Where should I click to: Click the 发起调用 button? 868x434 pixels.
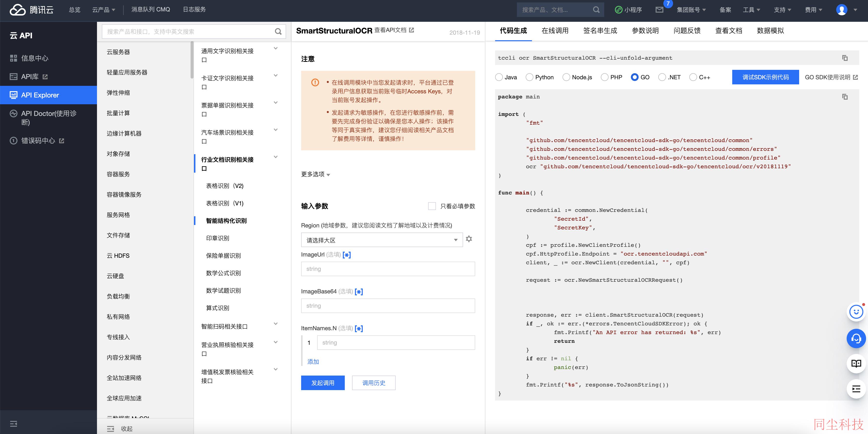323,383
